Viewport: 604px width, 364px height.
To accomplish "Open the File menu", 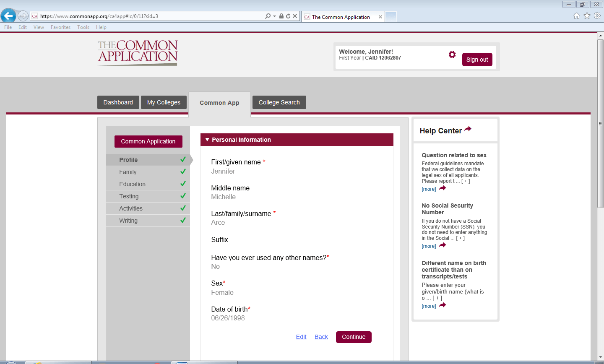I will [8, 27].
